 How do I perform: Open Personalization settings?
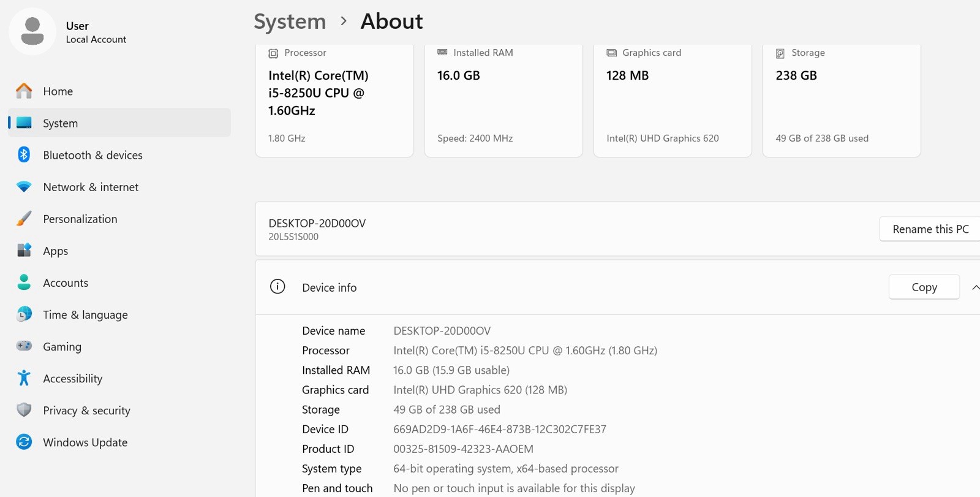pos(119,218)
